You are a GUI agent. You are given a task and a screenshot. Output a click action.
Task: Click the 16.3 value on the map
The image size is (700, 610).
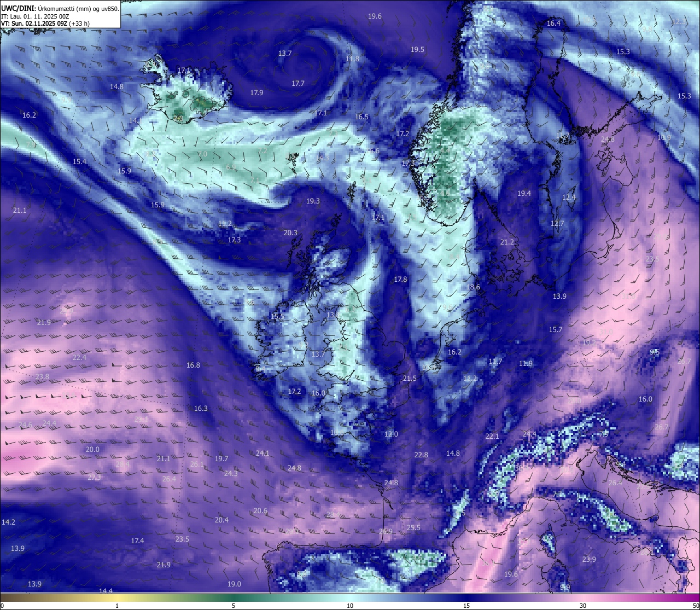pyautogui.click(x=201, y=408)
